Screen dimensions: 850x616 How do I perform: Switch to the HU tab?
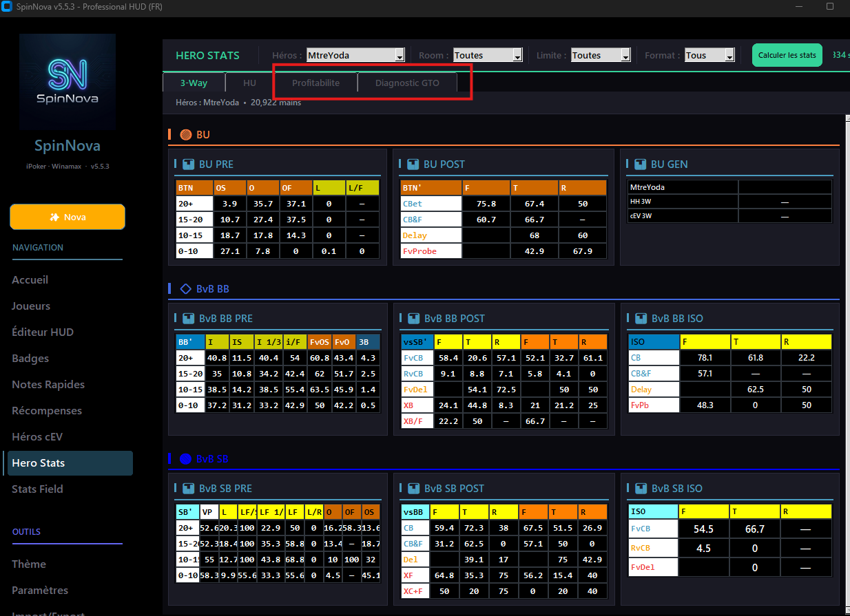click(249, 83)
